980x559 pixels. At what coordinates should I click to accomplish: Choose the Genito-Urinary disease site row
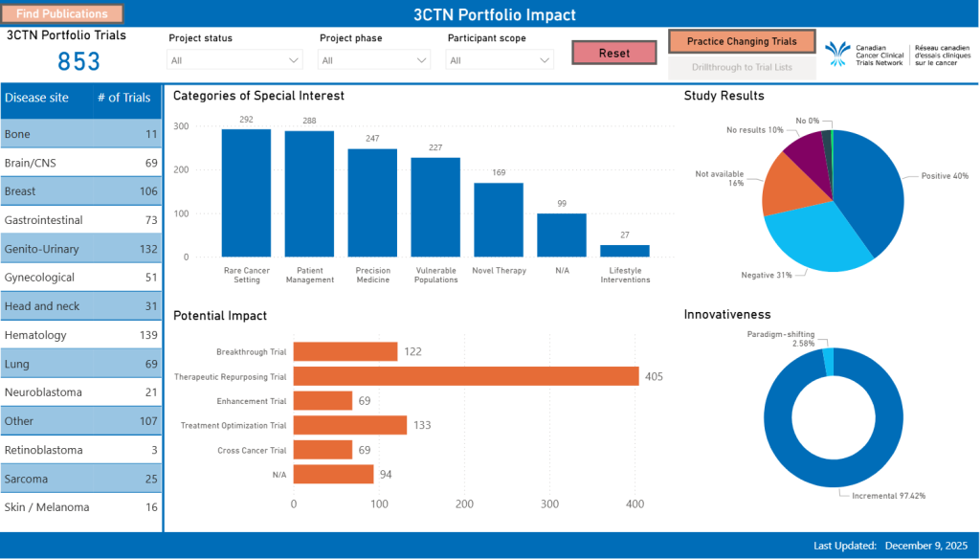click(81, 249)
